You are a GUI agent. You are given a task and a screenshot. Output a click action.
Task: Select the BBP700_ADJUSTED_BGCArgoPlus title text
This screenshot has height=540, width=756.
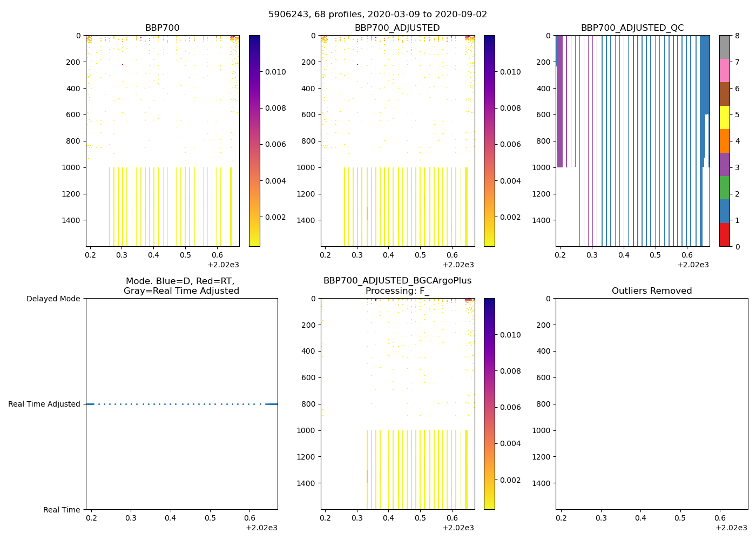[397, 281]
